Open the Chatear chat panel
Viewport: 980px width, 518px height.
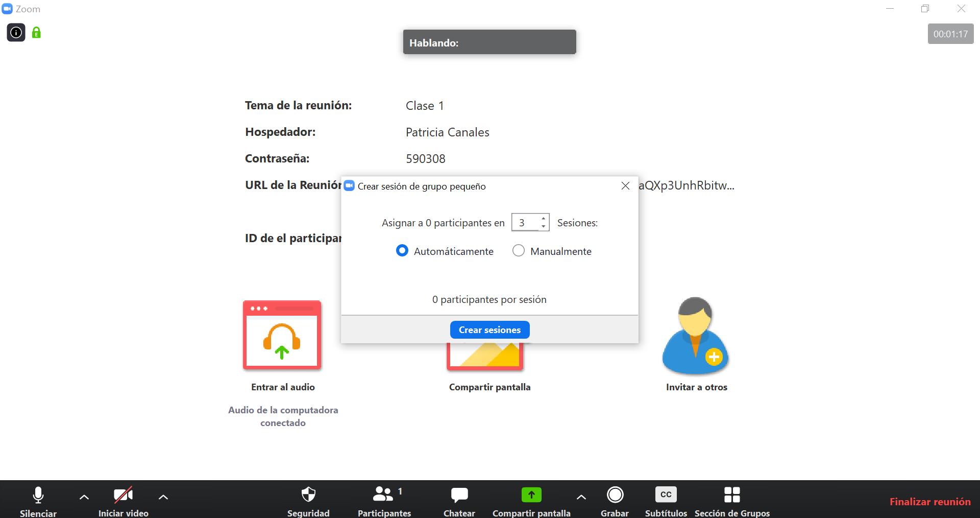pos(459,502)
